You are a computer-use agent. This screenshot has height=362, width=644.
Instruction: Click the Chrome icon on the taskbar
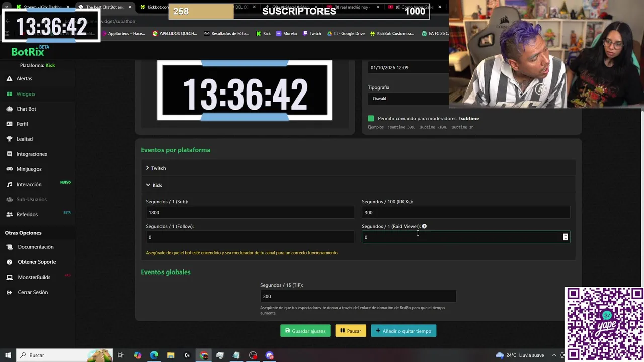[x=204, y=355]
